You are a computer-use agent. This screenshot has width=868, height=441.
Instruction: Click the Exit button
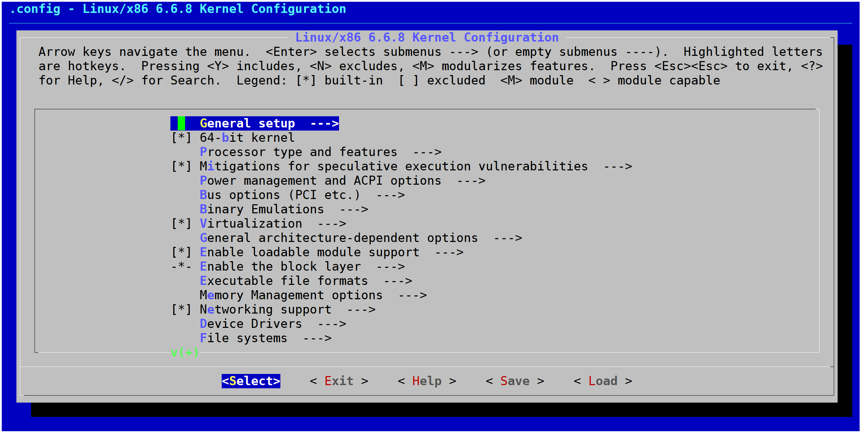tap(339, 381)
